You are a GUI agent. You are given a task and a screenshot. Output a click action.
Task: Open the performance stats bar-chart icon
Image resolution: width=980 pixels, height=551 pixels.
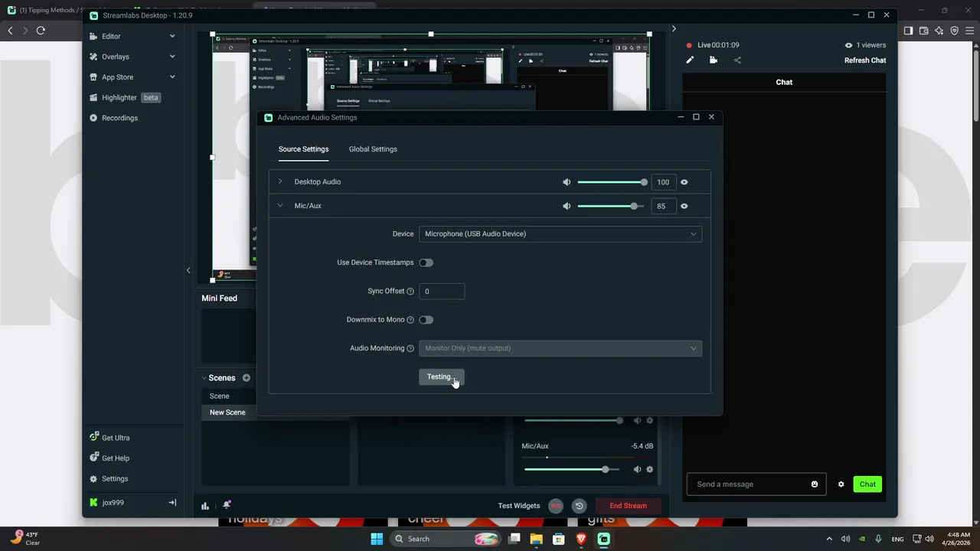(205, 506)
